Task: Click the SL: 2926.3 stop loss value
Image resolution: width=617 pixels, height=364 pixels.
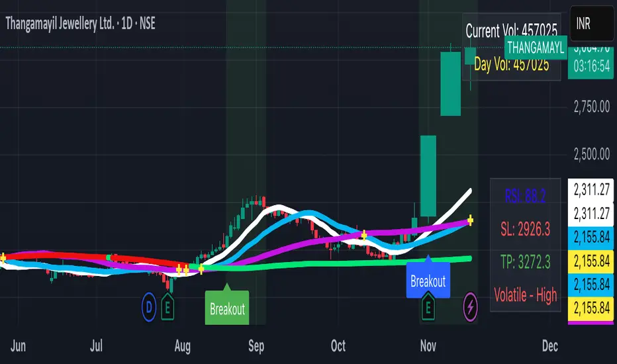Action: click(526, 228)
